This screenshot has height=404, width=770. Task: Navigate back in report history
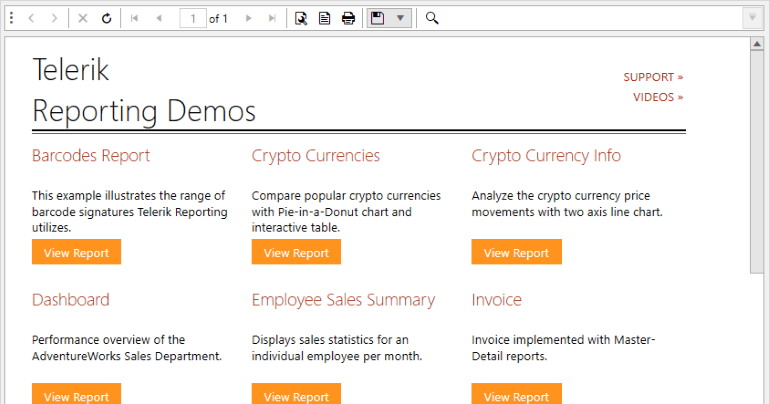click(x=31, y=18)
